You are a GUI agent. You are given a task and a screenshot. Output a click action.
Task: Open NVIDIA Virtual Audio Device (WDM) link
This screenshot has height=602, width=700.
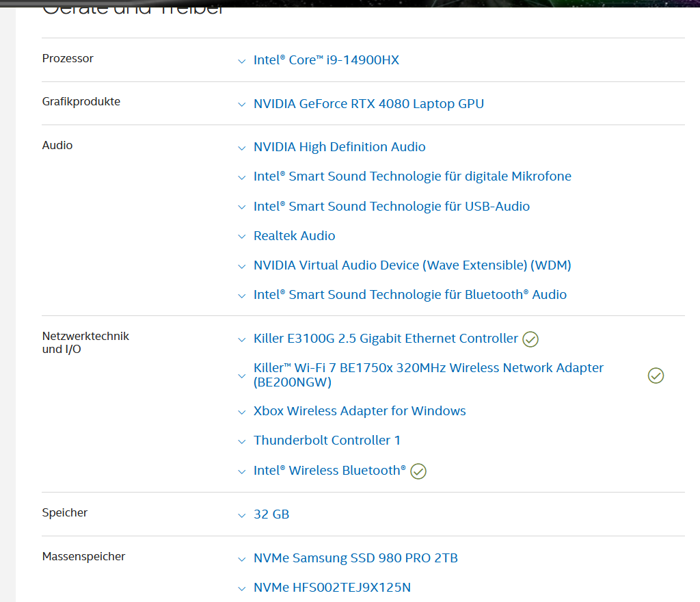412,265
